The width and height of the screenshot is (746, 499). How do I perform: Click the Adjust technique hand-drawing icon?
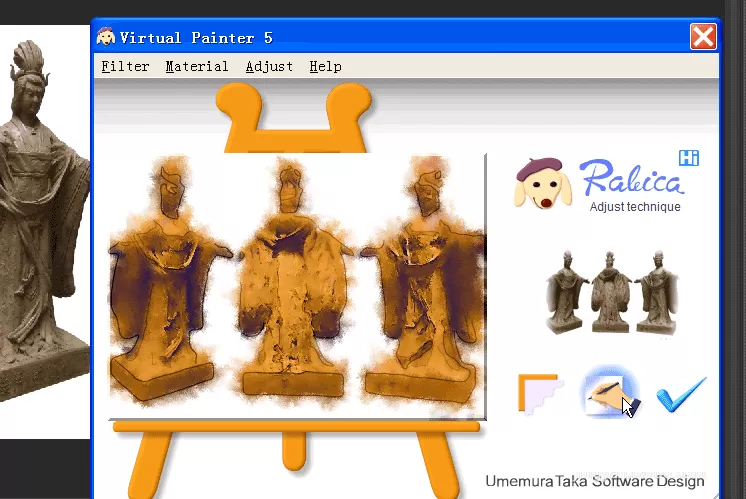pos(610,392)
